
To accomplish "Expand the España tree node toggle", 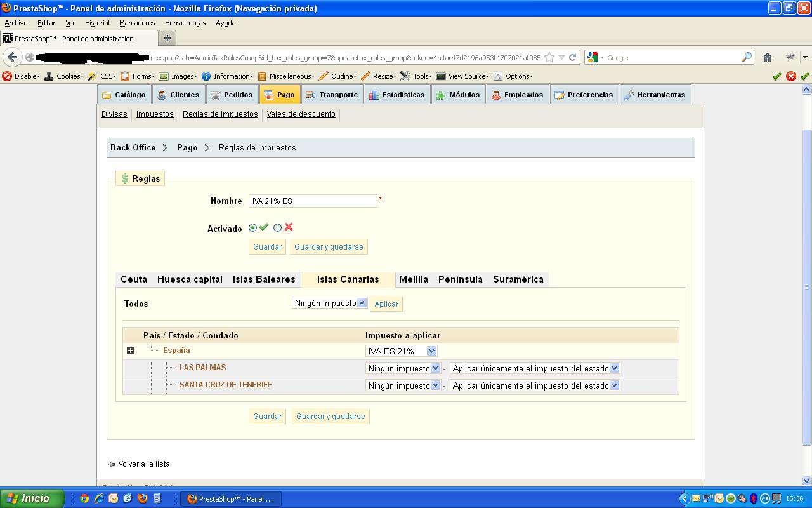I will [x=131, y=351].
